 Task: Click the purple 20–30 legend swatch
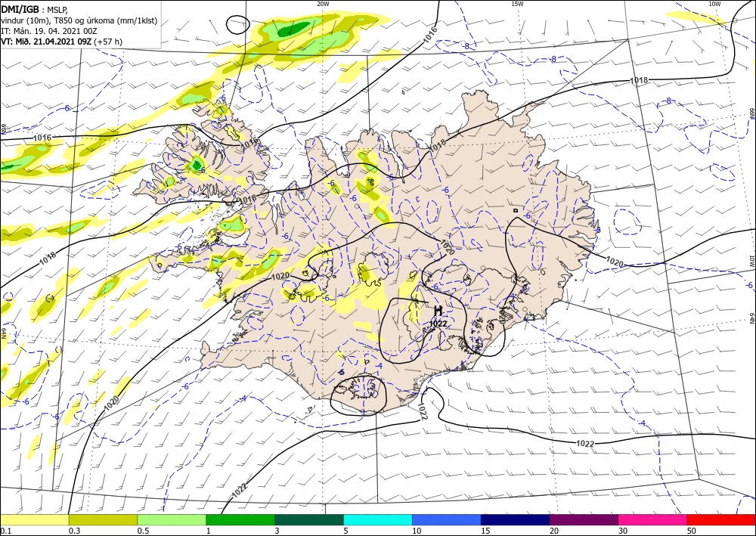pyautogui.click(x=584, y=520)
